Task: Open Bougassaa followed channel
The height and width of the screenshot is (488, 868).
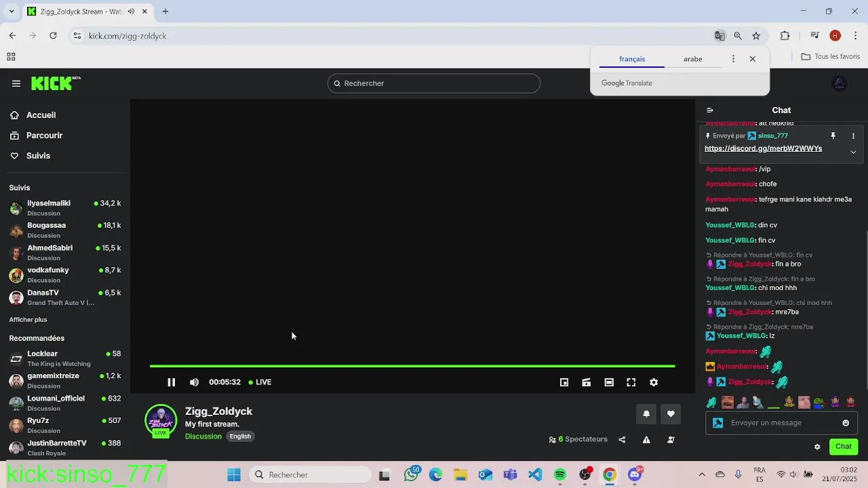Action: (x=65, y=230)
